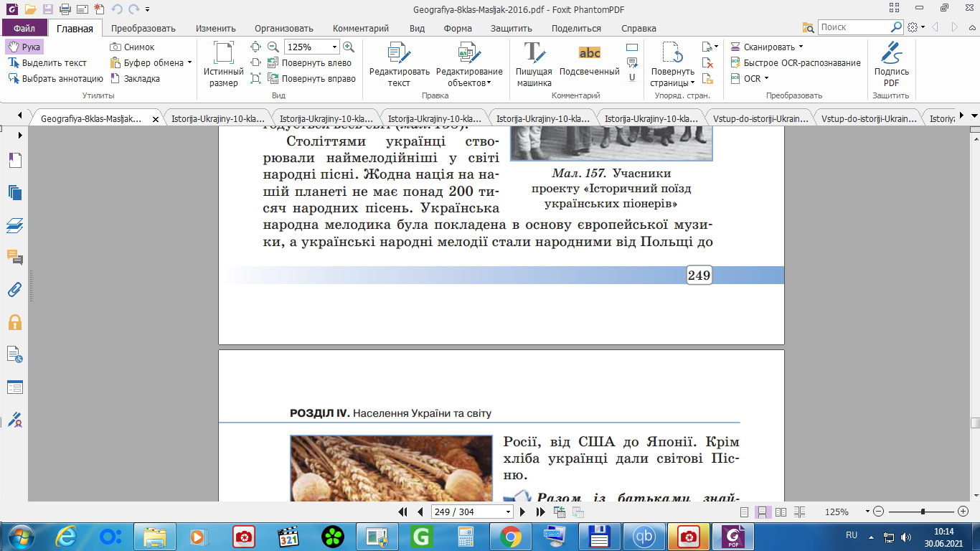Open the quick access toolbar customize arrow
The height and width of the screenshot is (551, 980).
[x=148, y=9]
